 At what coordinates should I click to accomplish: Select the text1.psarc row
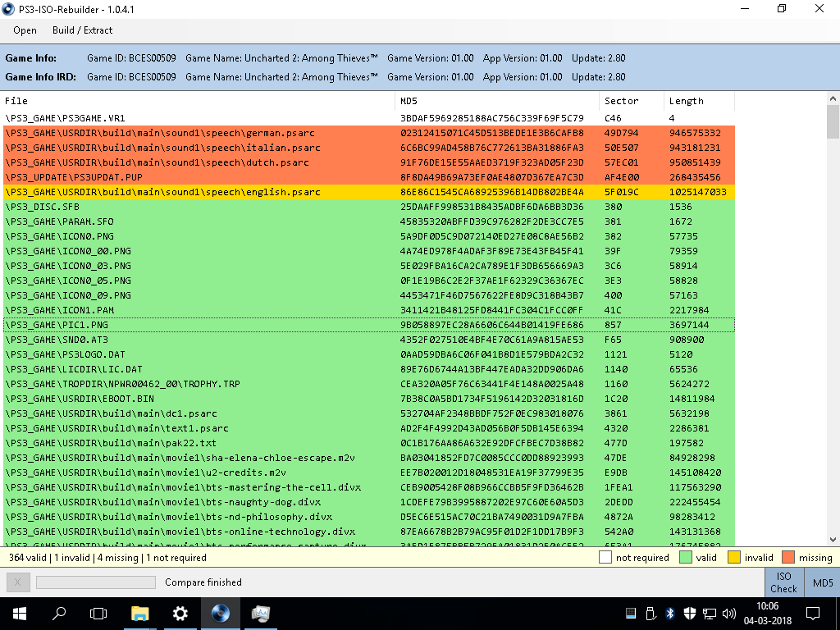point(368,428)
